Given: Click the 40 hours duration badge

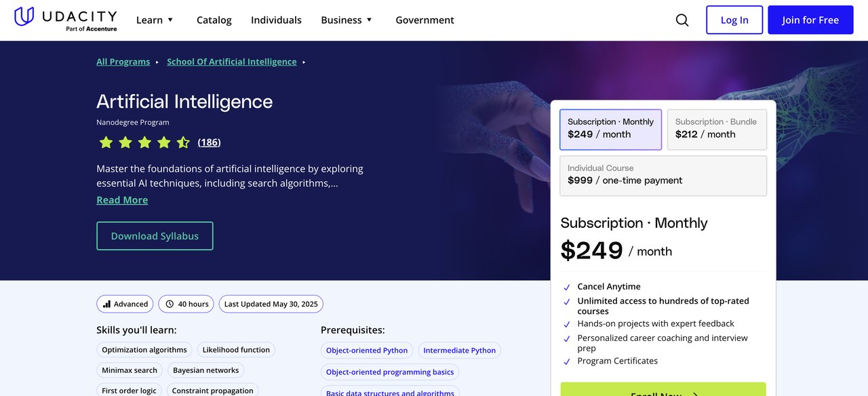Looking at the screenshot, I should click(x=186, y=304).
